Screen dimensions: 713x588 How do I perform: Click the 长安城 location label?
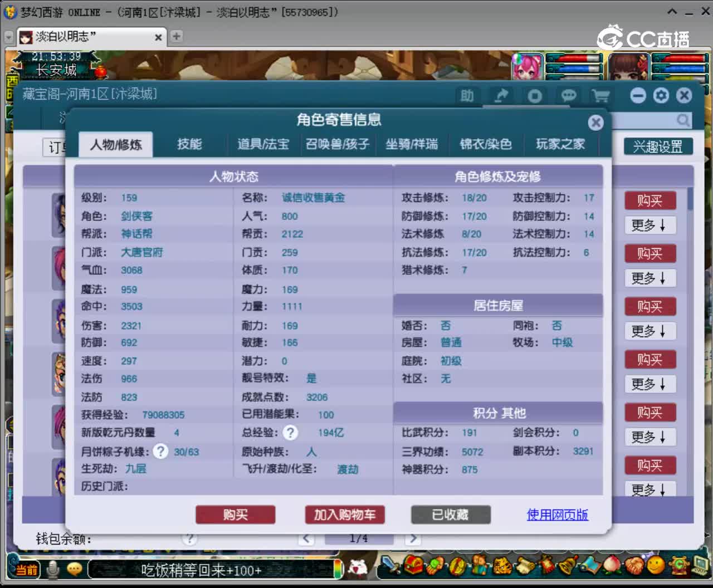click(x=56, y=70)
